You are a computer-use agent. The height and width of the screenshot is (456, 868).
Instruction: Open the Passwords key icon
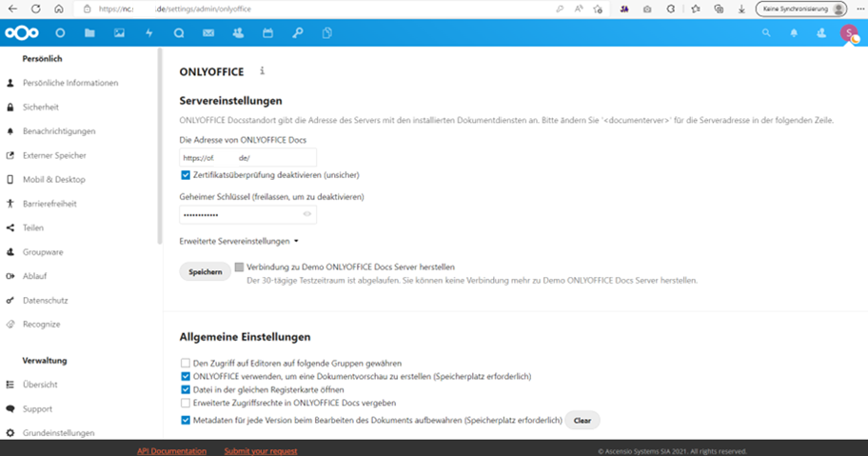coord(298,33)
